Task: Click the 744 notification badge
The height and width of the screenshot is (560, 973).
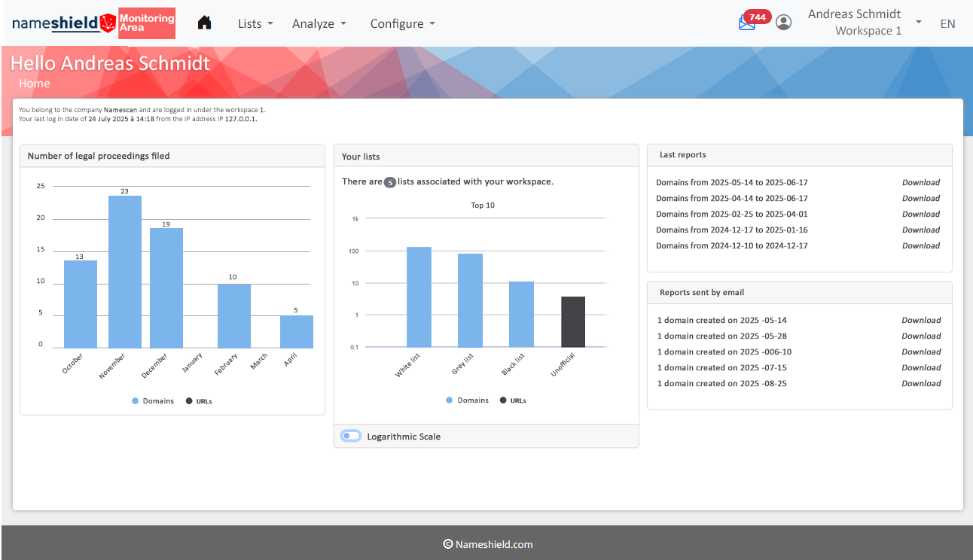Action: point(758,17)
